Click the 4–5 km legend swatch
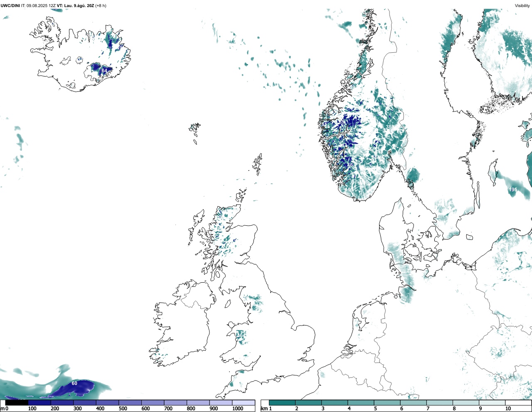Screen dimensions: 532x412 361,402
